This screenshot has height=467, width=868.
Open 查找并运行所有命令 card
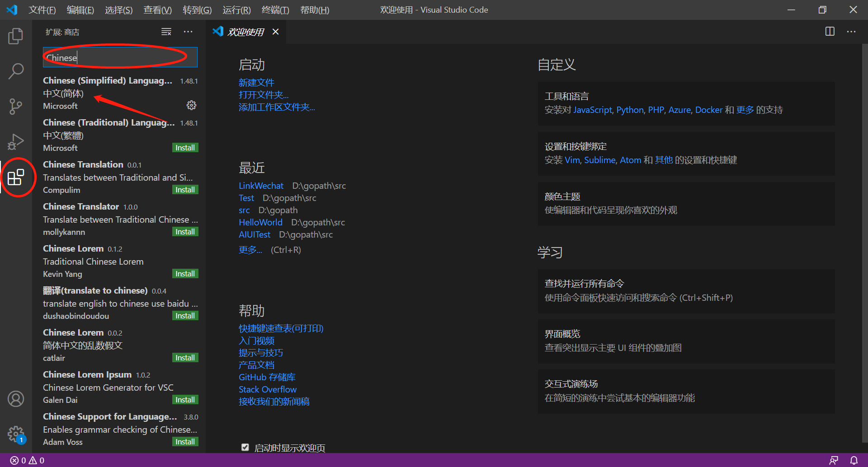(x=686, y=291)
